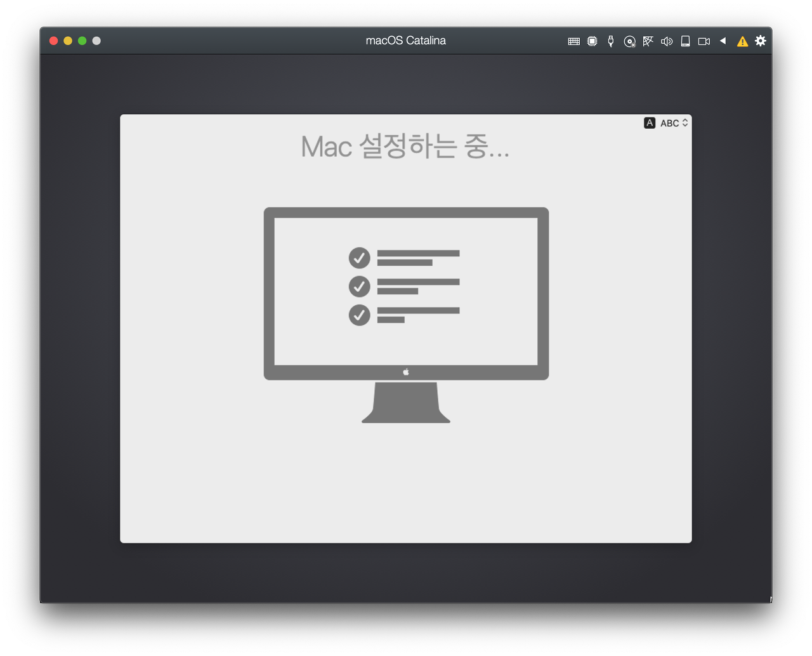Click the black A input source icon
The width and height of the screenshot is (812, 656).
650,123
